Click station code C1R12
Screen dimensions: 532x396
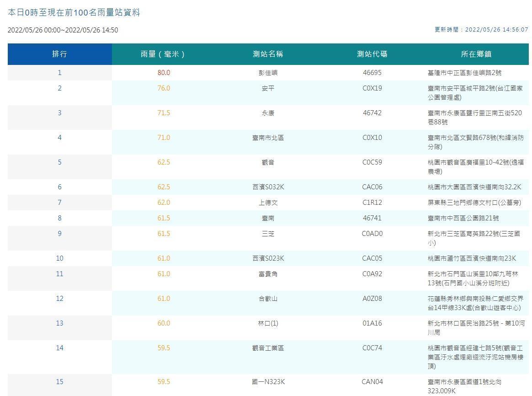[x=372, y=203]
